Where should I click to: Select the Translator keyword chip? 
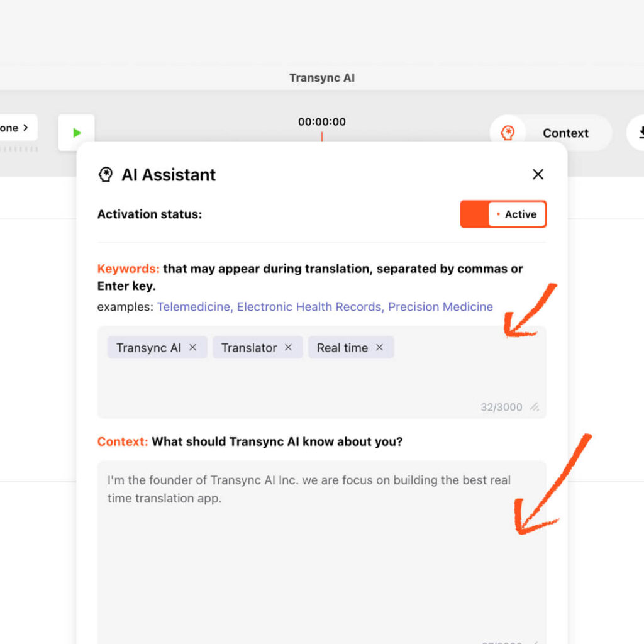(x=248, y=348)
